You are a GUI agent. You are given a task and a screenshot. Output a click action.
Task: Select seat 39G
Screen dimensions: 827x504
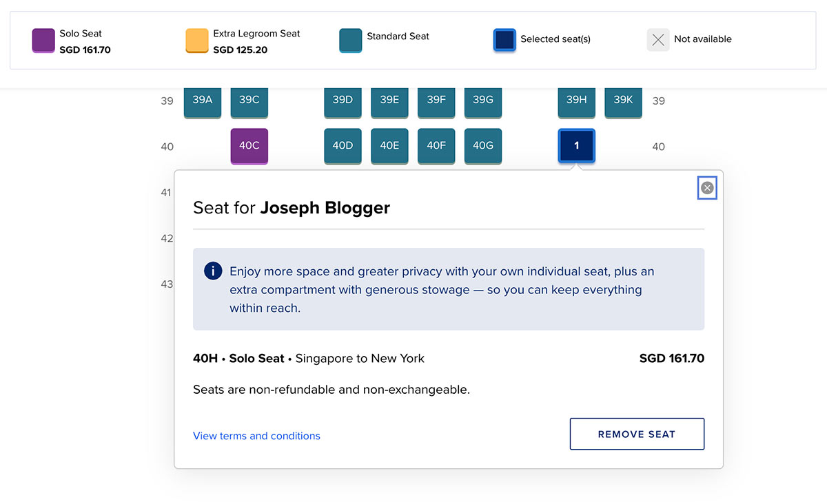[x=483, y=101]
